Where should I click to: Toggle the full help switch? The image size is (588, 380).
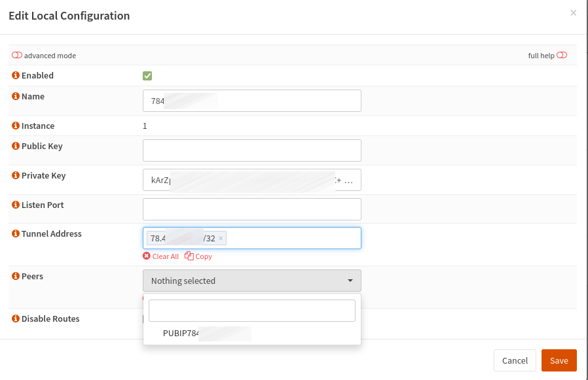562,56
